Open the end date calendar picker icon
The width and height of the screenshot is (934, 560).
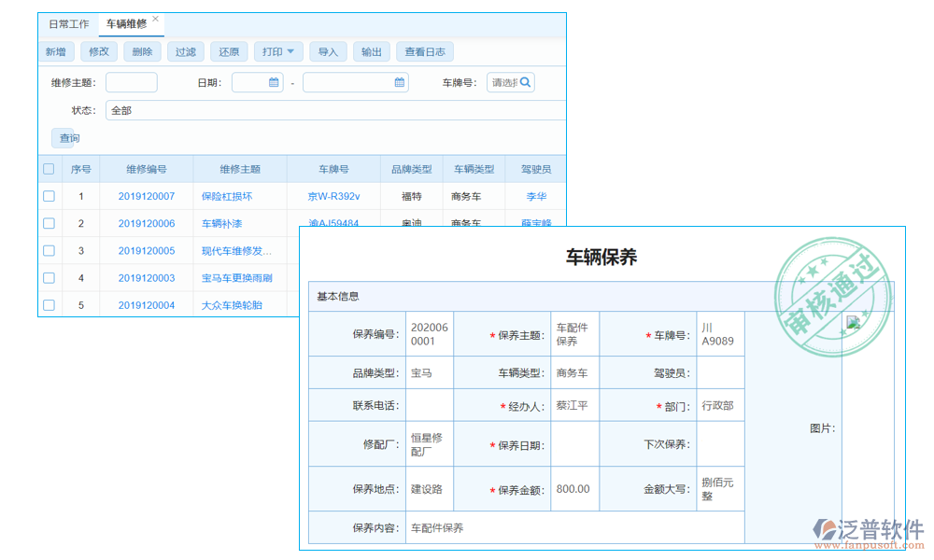click(x=400, y=82)
